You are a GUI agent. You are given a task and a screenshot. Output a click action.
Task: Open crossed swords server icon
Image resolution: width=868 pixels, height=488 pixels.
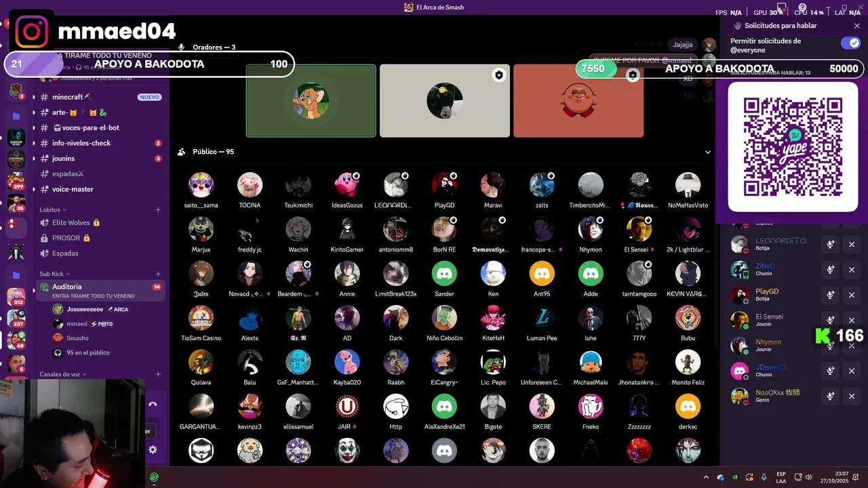click(16, 252)
